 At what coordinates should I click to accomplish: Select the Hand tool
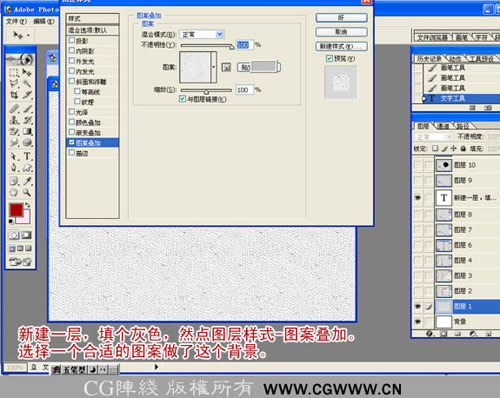coord(14,193)
